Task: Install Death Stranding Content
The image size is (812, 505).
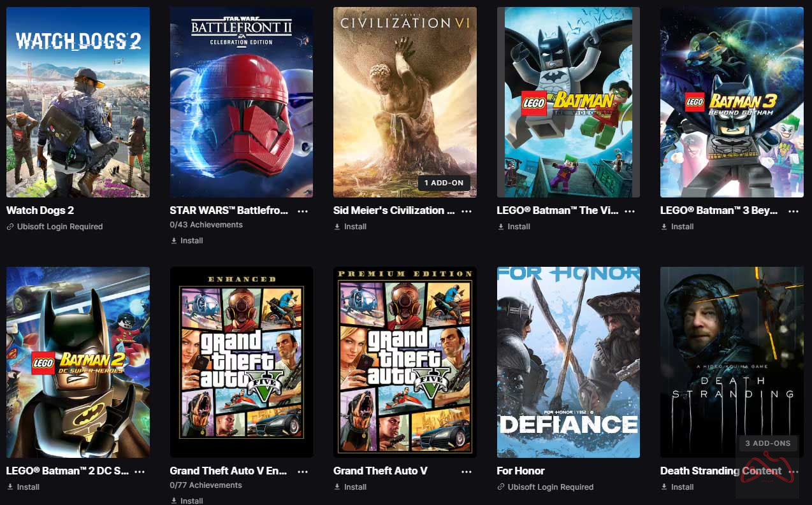Action: pos(677,487)
